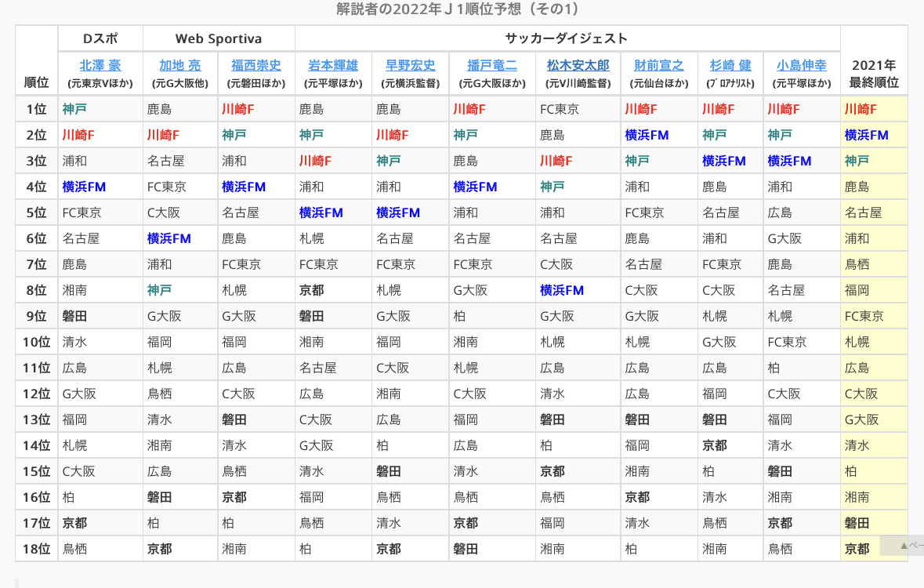Select 横浜FM in 早野宏史's 5位 cell
The width and height of the screenshot is (924, 588).
point(398,213)
